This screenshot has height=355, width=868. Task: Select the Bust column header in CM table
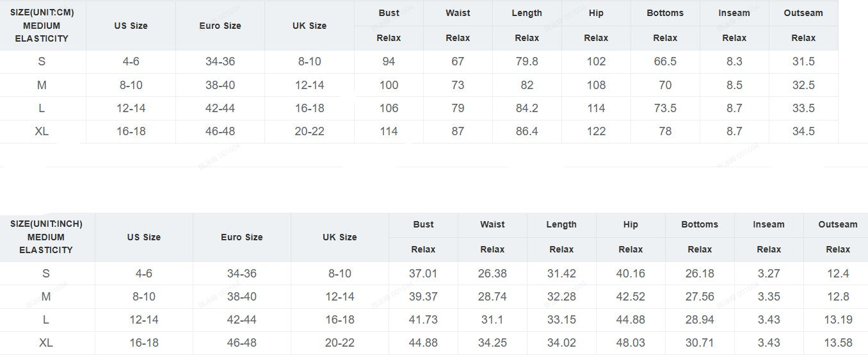pyautogui.click(x=389, y=13)
